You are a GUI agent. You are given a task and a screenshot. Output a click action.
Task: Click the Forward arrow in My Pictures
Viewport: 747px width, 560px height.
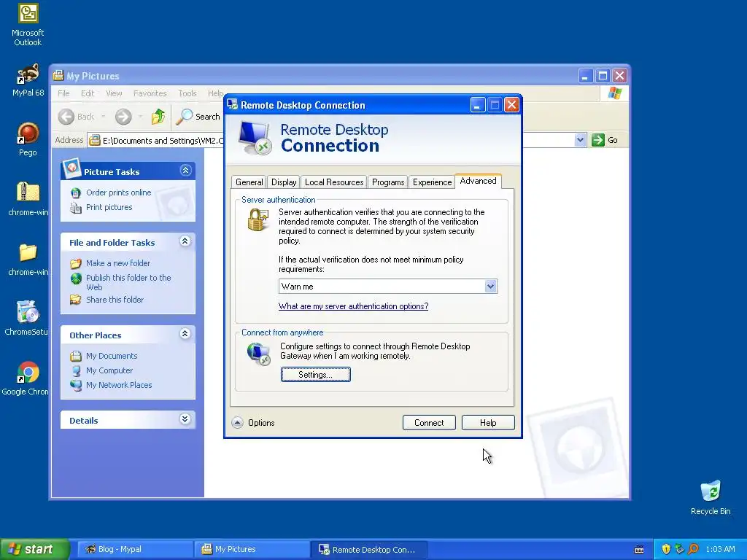[x=123, y=117]
